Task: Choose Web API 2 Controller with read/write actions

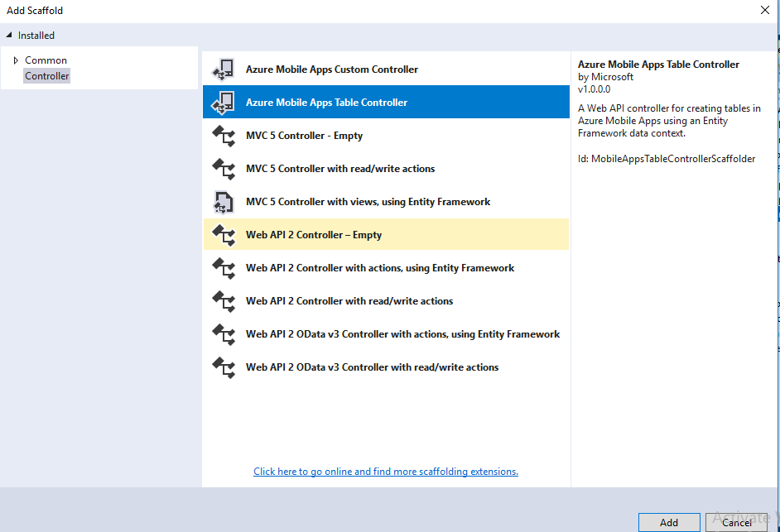Action: coord(349,301)
